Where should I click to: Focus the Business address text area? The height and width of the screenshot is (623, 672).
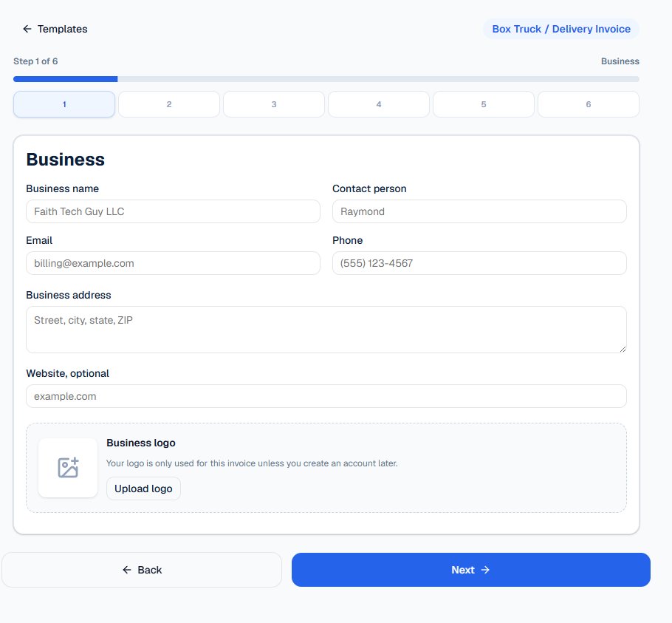point(326,330)
